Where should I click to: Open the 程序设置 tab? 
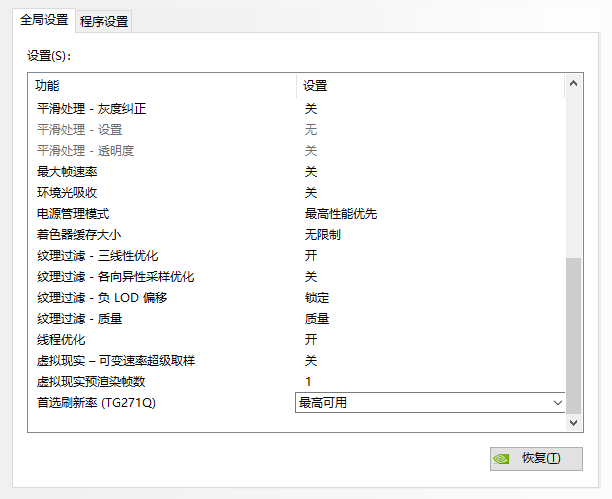coord(104,21)
